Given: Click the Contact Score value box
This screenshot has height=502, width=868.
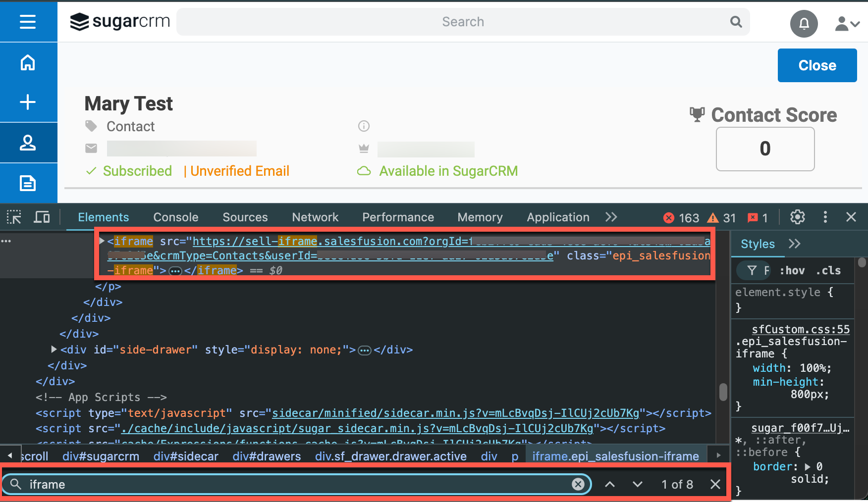Looking at the screenshot, I should click(765, 149).
